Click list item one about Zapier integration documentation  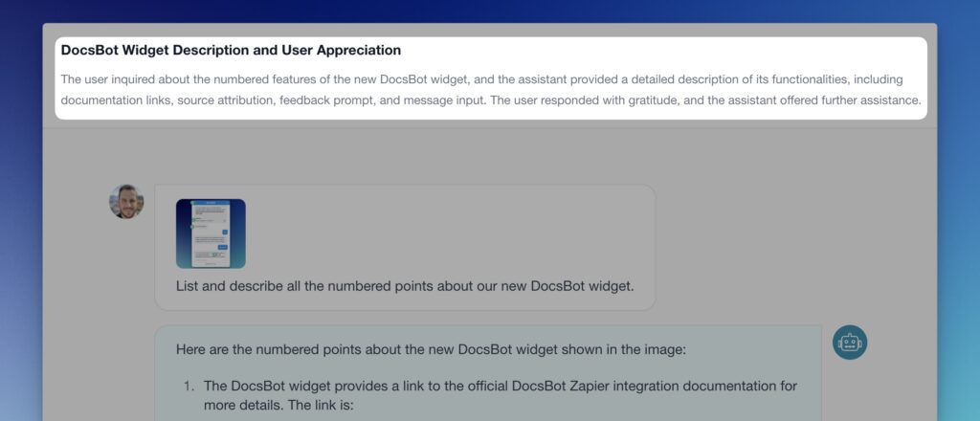click(500, 386)
